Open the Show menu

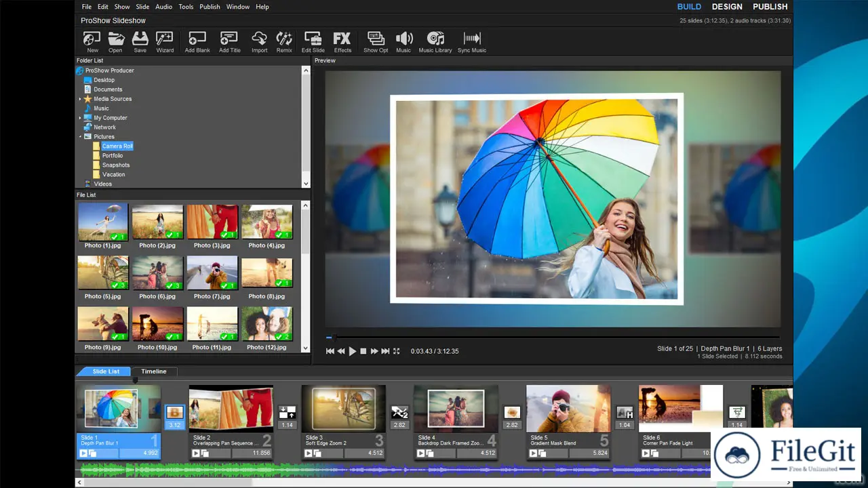(122, 7)
